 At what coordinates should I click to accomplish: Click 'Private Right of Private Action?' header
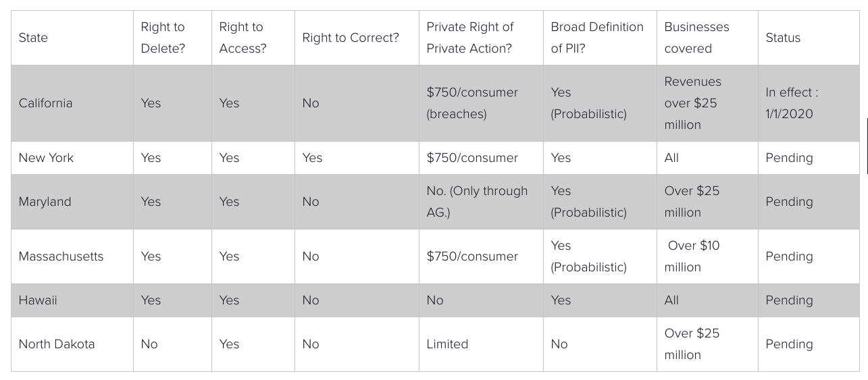click(481, 38)
